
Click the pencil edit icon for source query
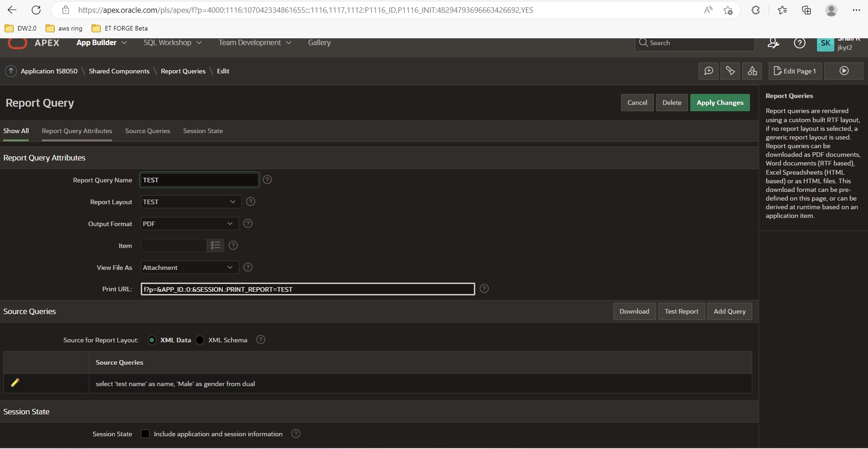[x=15, y=383]
